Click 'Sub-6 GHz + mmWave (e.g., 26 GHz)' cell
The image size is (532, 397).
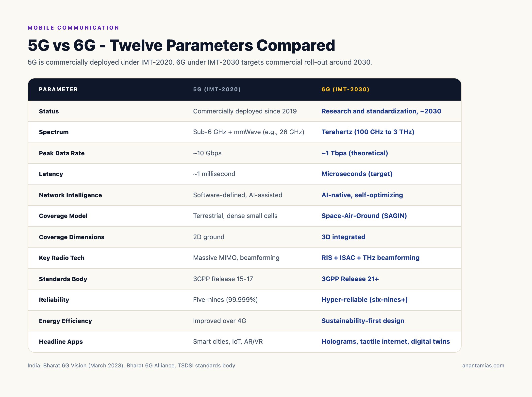pos(249,132)
